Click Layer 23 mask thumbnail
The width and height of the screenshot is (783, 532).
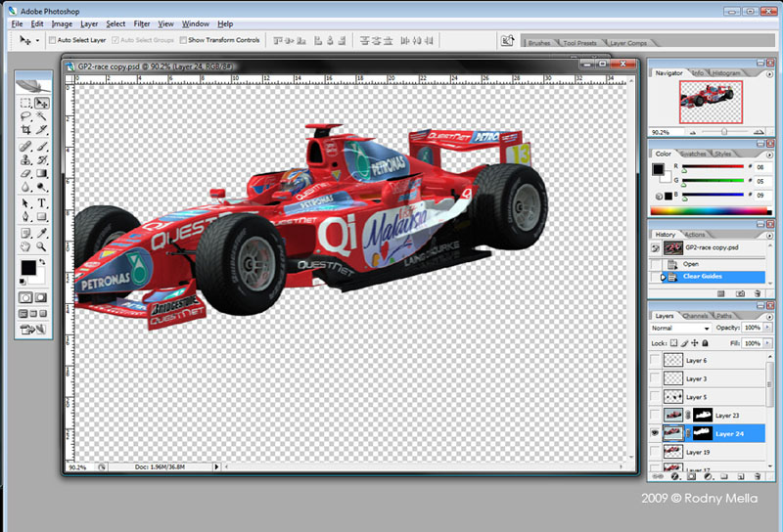[703, 416]
